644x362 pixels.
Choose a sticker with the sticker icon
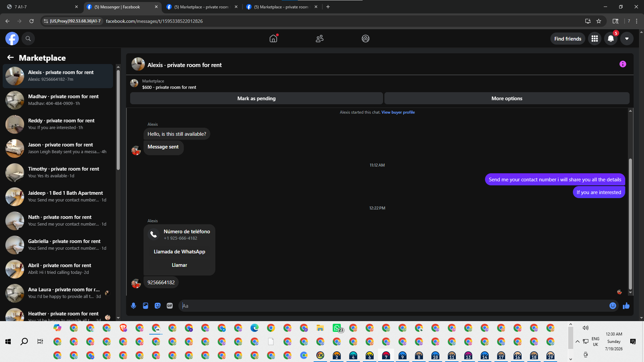click(158, 306)
